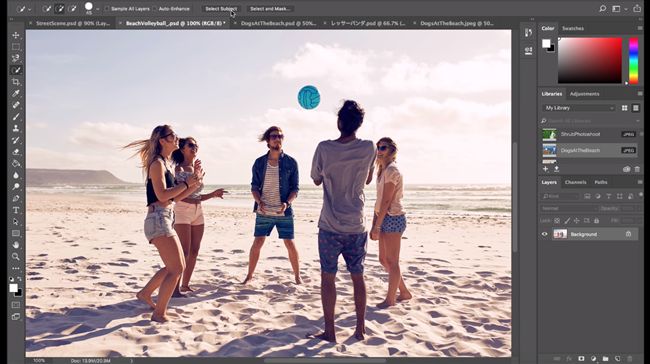Viewport: 650px width, 364px height.
Task: Pick the Horizontal Type tool
Action: tap(16, 210)
